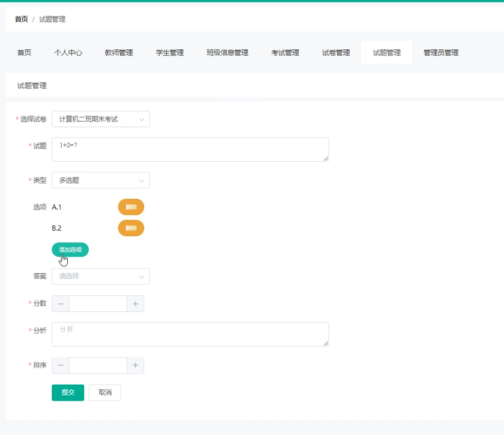
Task: Open the 首页 navigation tab
Action: 24,52
